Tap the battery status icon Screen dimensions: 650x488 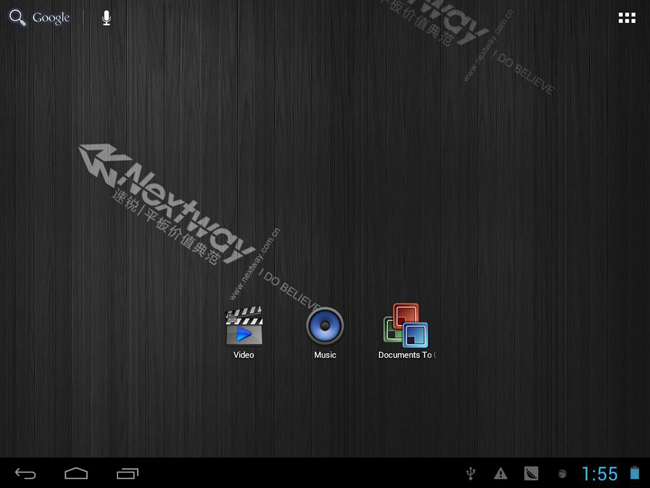tap(635, 473)
